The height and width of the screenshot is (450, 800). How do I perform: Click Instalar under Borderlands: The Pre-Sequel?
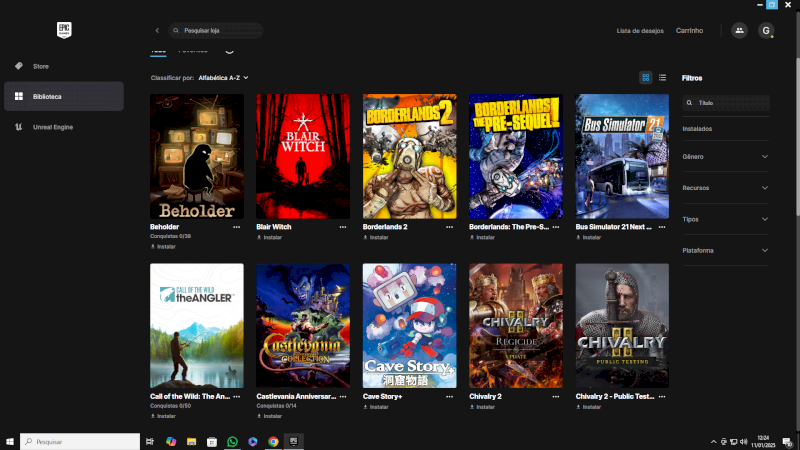[482, 237]
